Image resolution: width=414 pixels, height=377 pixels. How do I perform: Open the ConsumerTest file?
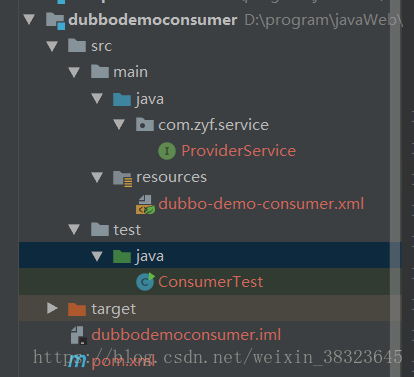pyautogui.click(x=211, y=282)
